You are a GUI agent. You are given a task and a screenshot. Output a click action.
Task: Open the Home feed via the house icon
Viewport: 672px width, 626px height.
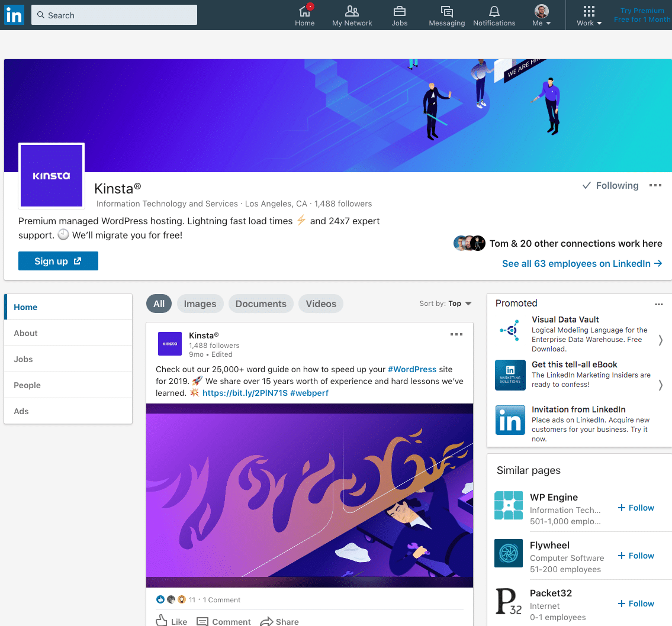pyautogui.click(x=304, y=12)
